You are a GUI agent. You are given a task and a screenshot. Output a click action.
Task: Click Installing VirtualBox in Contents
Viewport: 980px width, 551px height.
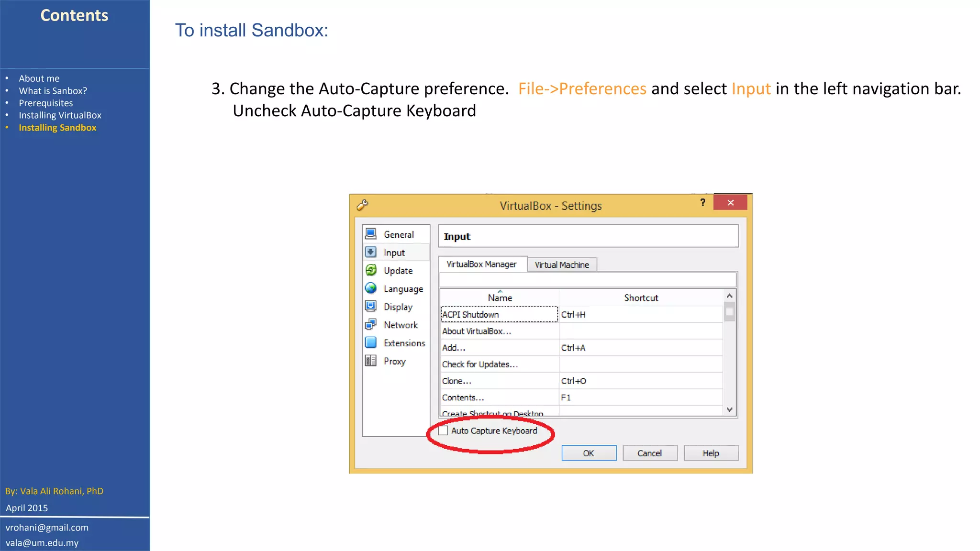tap(60, 115)
